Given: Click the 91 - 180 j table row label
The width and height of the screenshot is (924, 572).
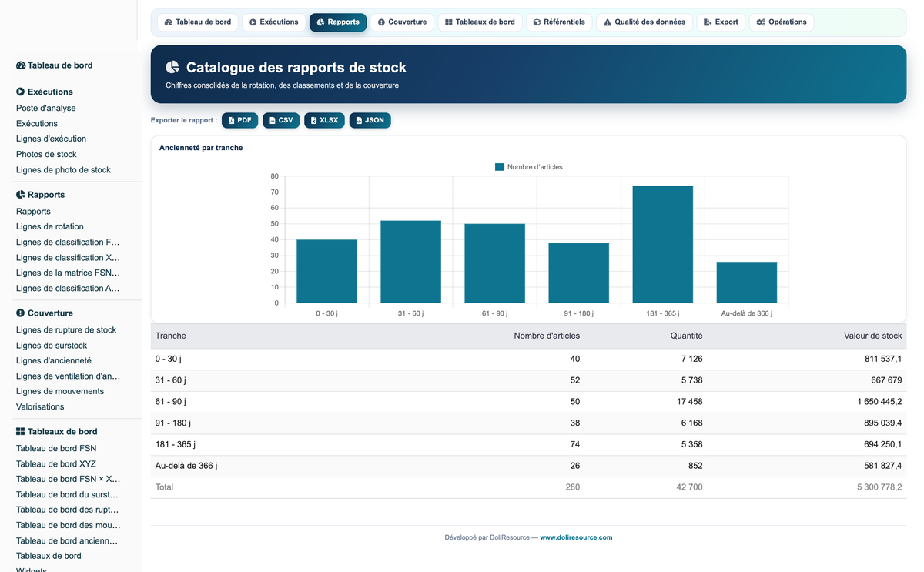Looking at the screenshot, I should tap(173, 423).
